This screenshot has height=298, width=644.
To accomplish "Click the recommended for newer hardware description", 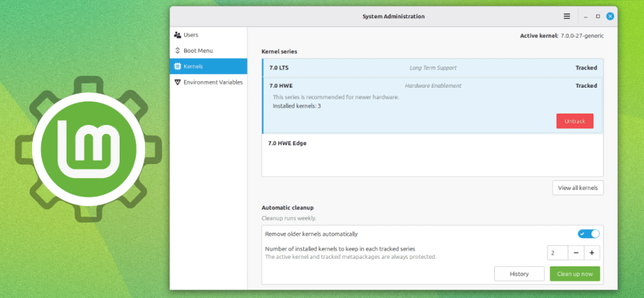I will point(336,97).
